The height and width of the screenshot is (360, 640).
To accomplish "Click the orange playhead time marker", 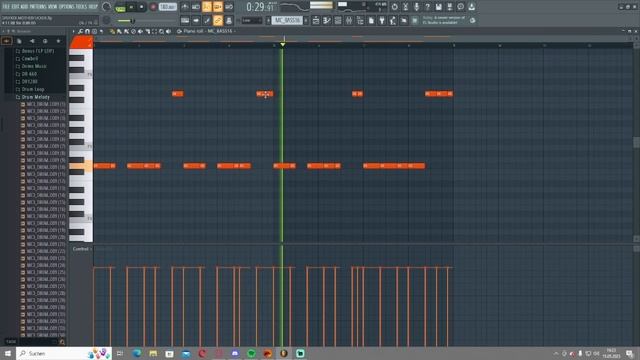I will [282, 44].
